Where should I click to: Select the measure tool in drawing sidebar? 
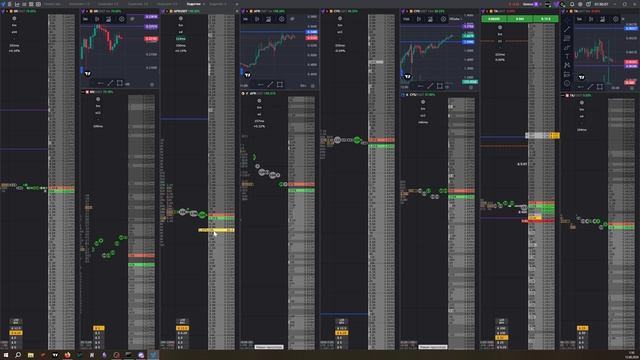click(567, 74)
